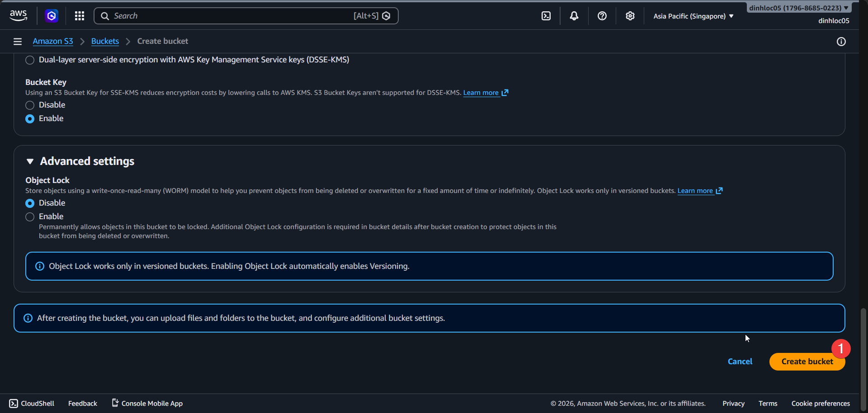
Task: Navigate to Buckets breadcrumb link
Action: 105,41
